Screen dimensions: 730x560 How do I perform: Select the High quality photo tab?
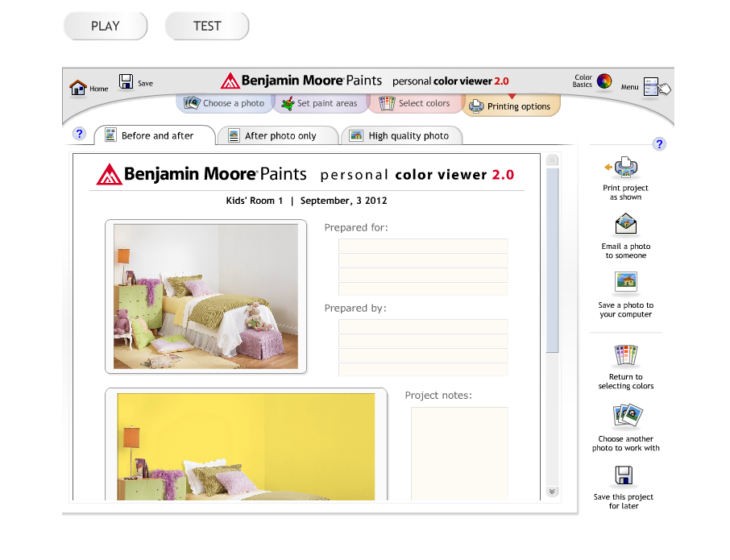[401, 135]
